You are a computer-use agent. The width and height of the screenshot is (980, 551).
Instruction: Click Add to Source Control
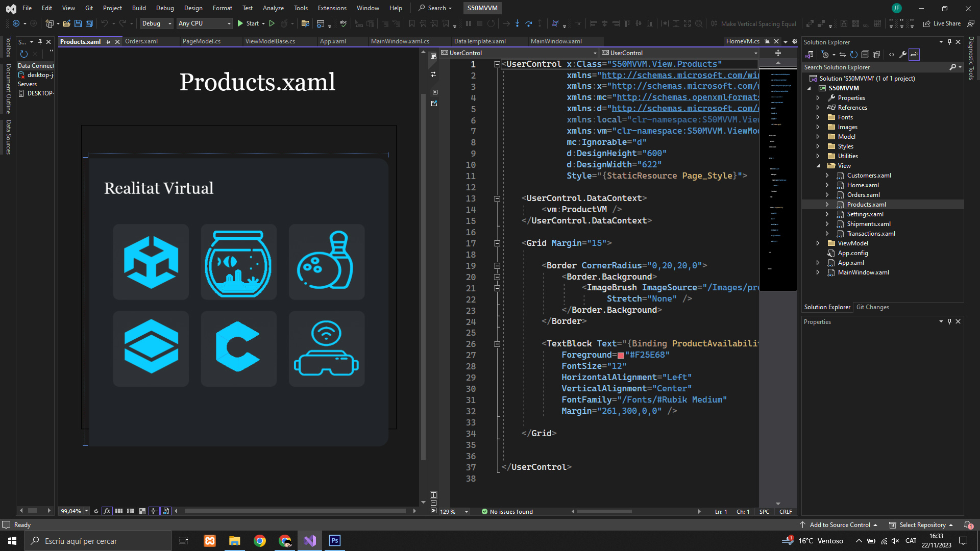point(840,525)
